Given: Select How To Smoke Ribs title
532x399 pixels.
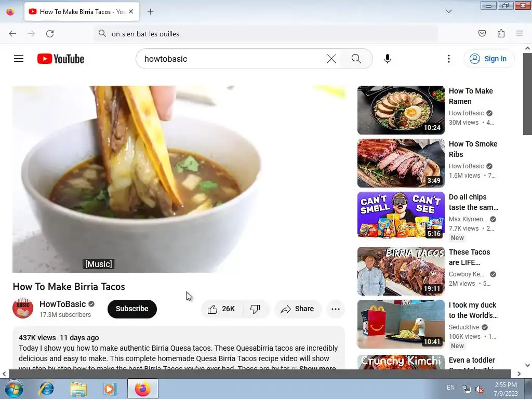Looking at the screenshot, I should coord(473,149).
